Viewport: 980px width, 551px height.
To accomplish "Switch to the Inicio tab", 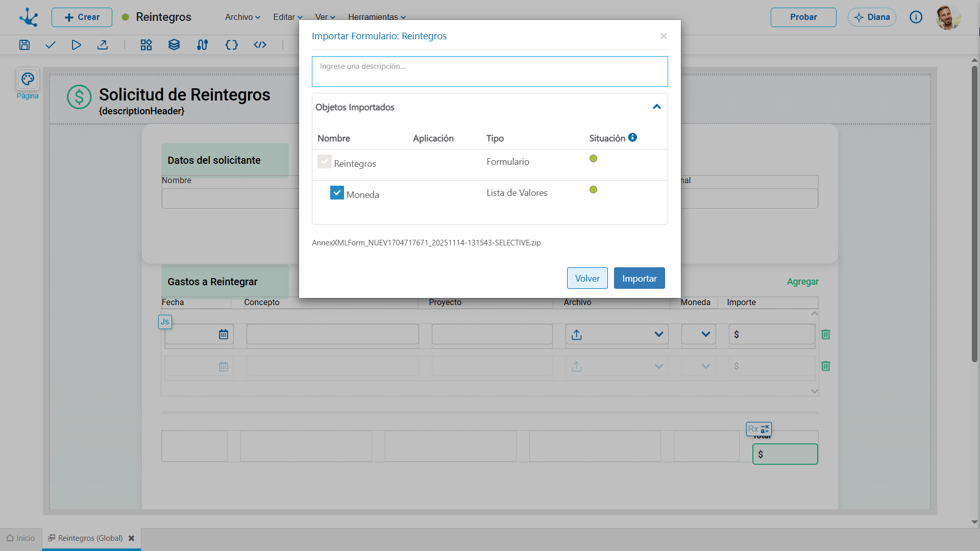I will (21, 538).
